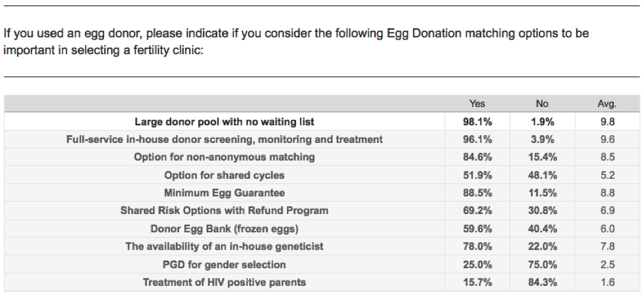Click "The availability of an in-house geneticist"
644x297 pixels.
pos(224,246)
